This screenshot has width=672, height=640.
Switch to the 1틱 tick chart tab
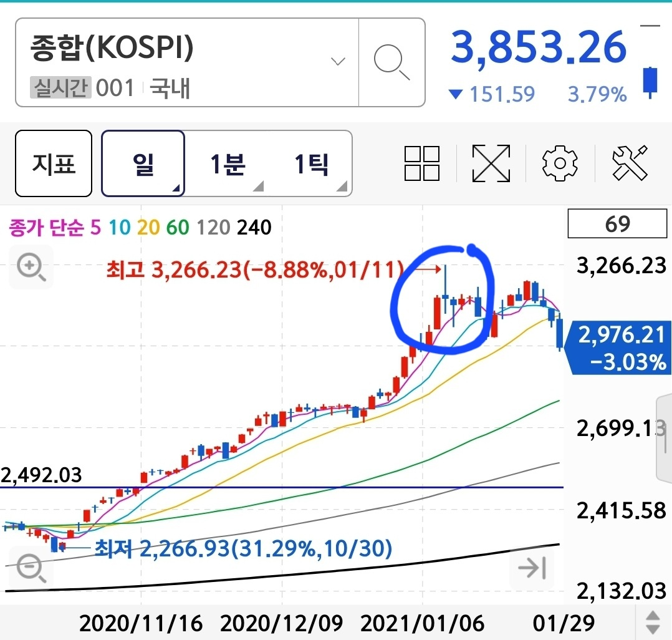click(311, 163)
